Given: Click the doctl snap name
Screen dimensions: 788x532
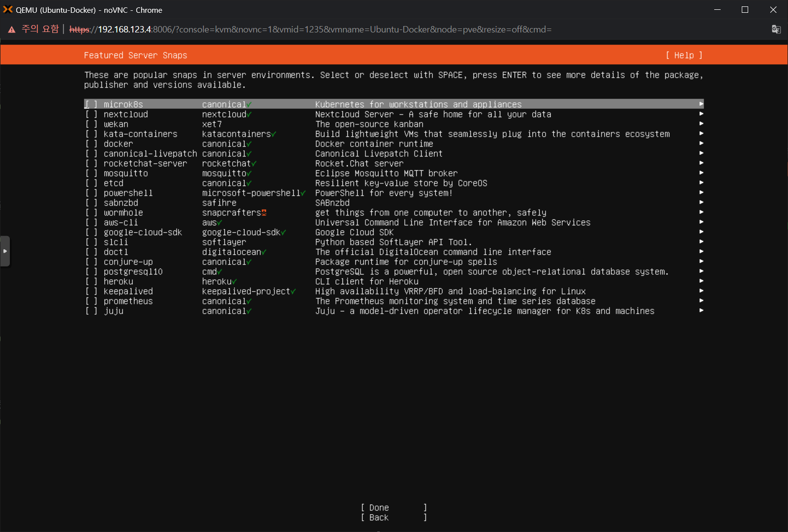Looking at the screenshot, I should tap(116, 252).
